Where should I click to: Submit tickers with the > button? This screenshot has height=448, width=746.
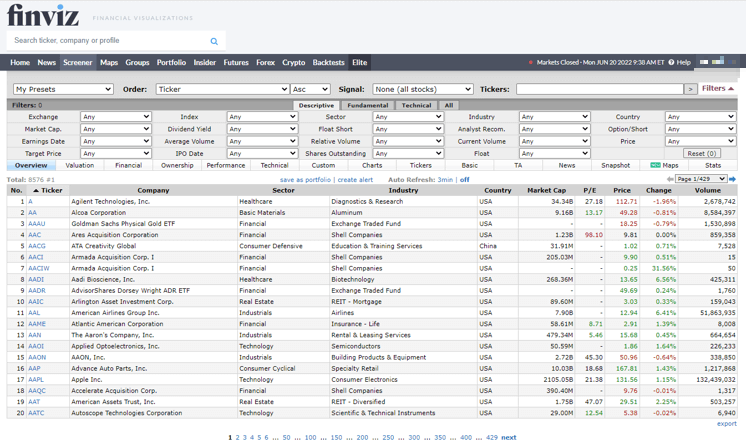(690, 89)
